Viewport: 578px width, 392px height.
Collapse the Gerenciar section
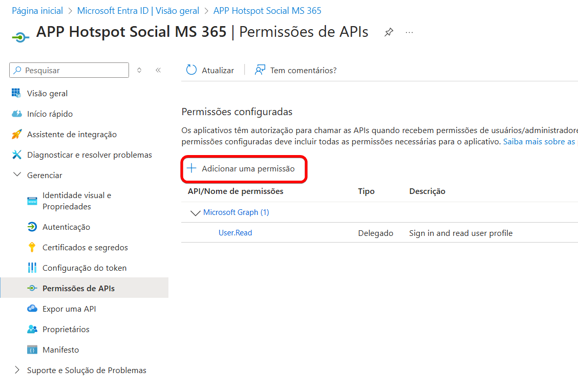click(17, 175)
